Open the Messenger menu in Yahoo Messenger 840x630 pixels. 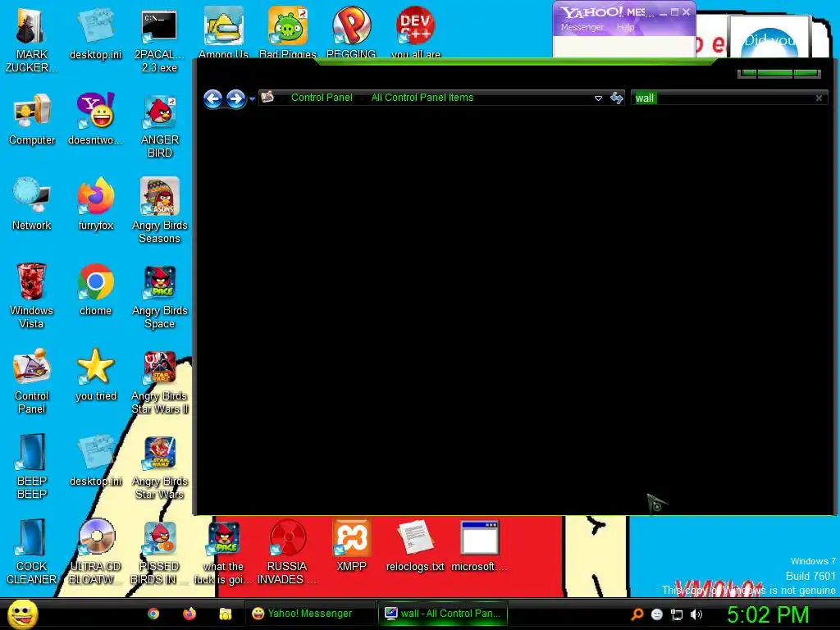coord(582,27)
